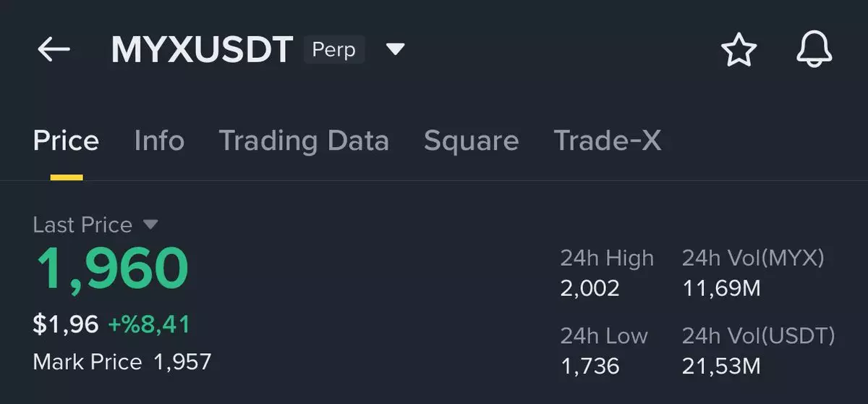Click the 1,960 last price value

pos(112,269)
